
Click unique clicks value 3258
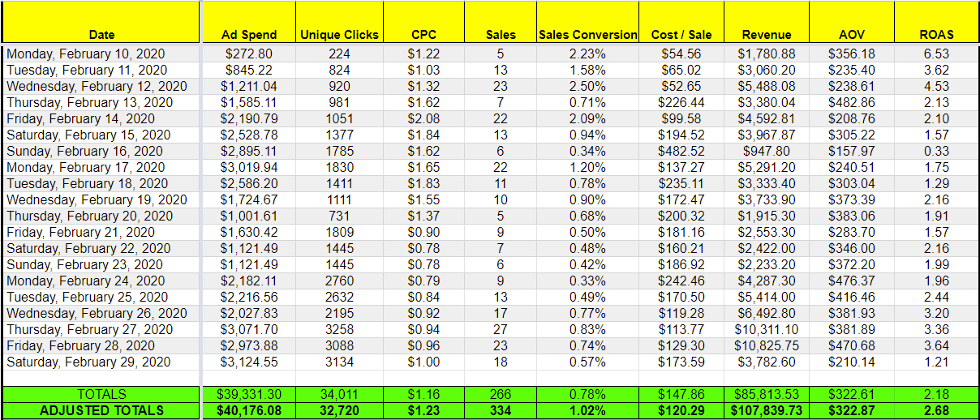[339, 329]
